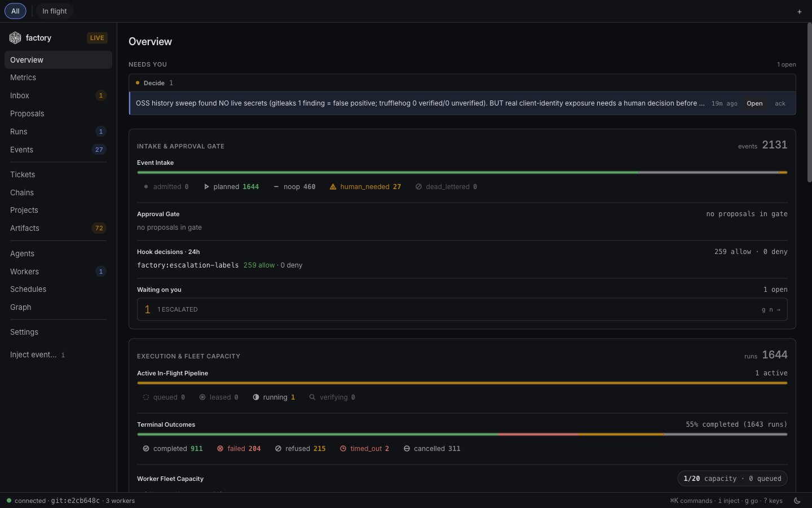Image resolution: width=812 pixels, height=508 pixels.
Task: Click the cancelled minus-circle icon
Action: pyautogui.click(x=407, y=449)
